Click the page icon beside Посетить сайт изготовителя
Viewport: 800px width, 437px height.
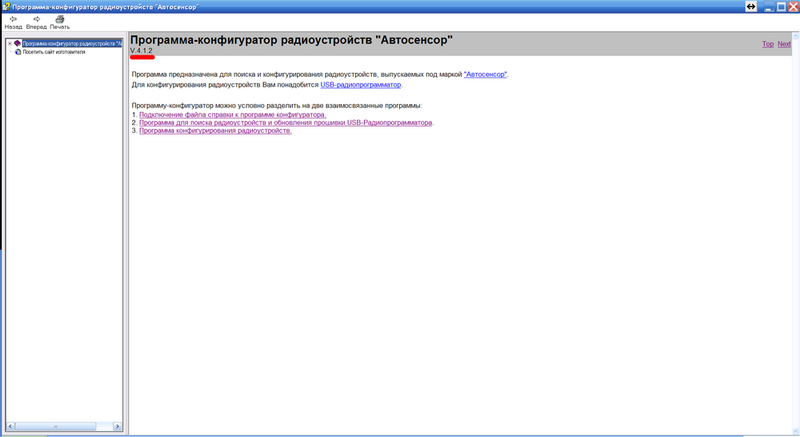click(x=18, y=52)
